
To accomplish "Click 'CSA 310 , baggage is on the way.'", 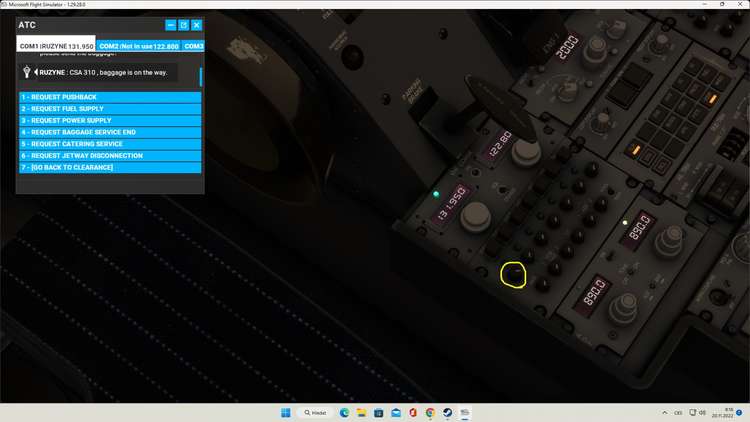I will tap(119, 73).
